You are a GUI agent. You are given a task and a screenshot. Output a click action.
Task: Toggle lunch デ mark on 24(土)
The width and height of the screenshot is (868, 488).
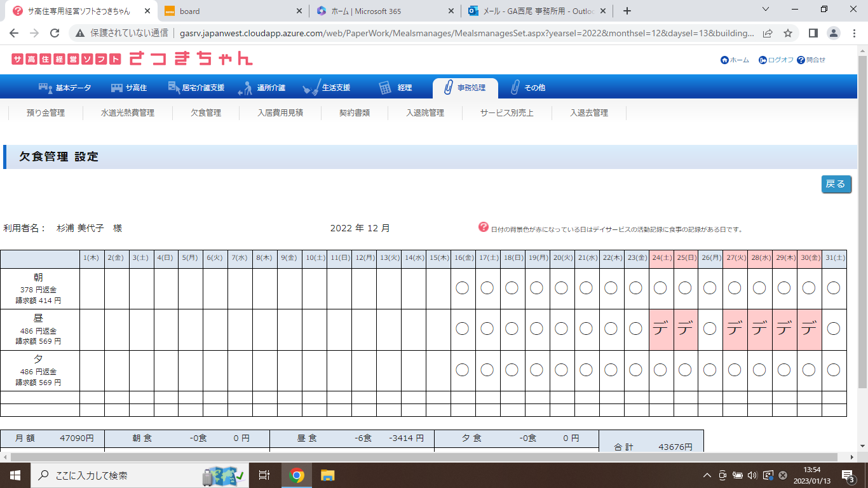661,329
